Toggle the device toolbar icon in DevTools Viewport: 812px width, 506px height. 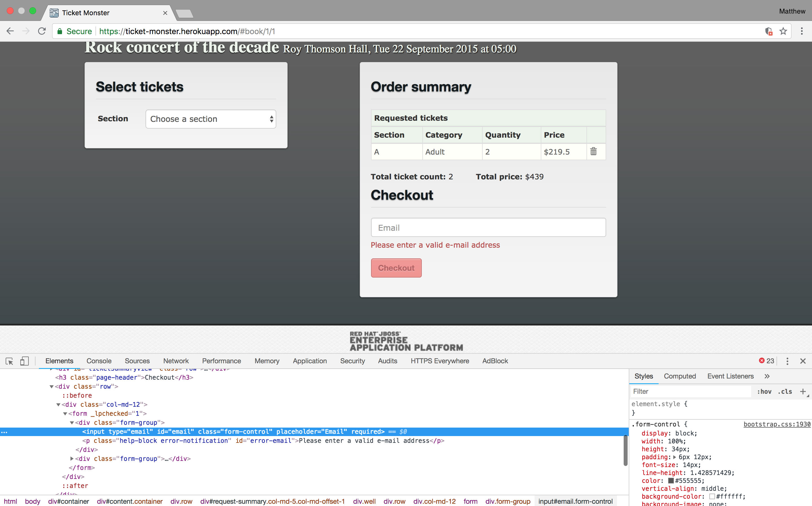coord(25,361)
